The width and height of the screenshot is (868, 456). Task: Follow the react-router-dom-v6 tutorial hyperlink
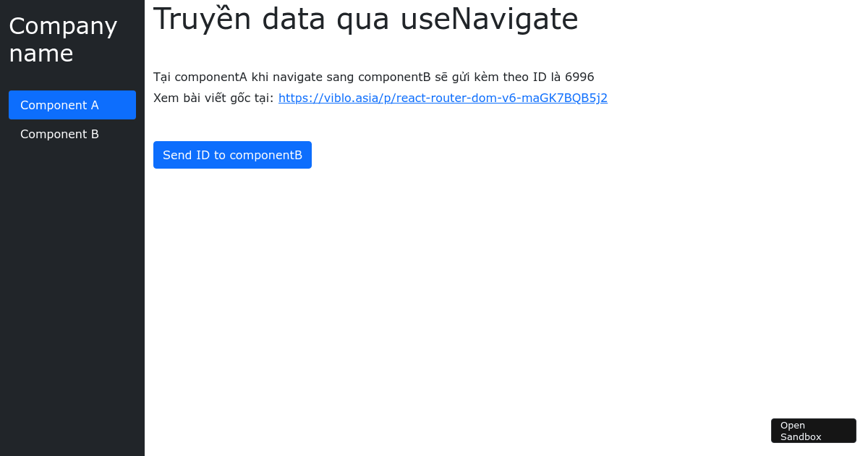click(x=443, y=98)
